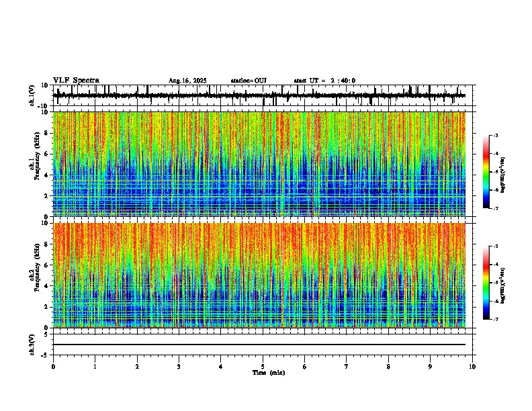
Task: Click the ch.2 "Frequency (kHz)" axis label
Action: pyautogui.click(x=37, y=267)
